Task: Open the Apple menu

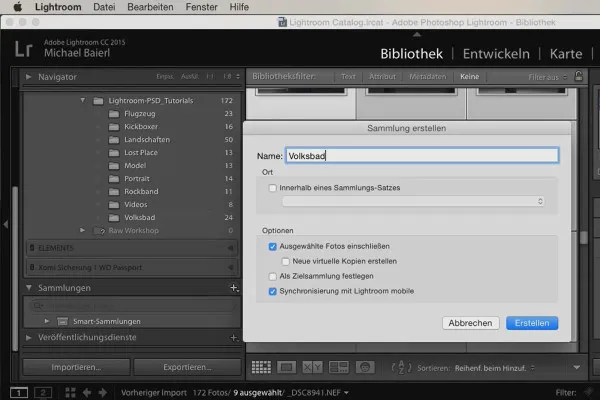Action: 17,7
